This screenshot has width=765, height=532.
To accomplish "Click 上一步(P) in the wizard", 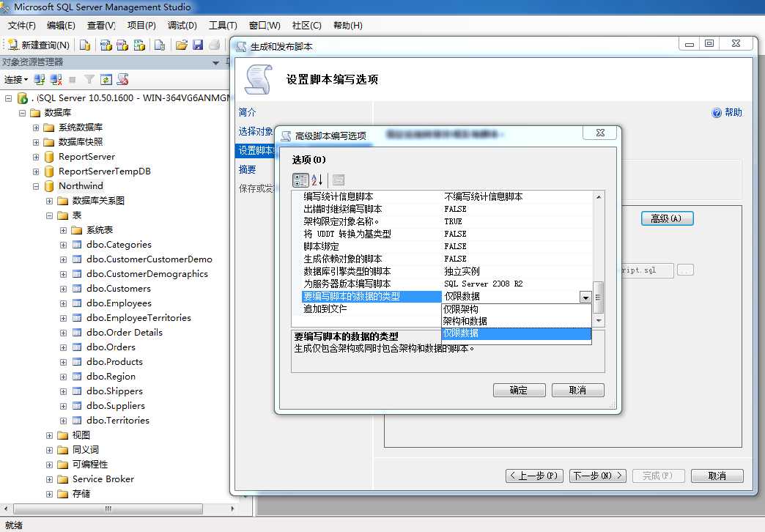I will (534, 476).
